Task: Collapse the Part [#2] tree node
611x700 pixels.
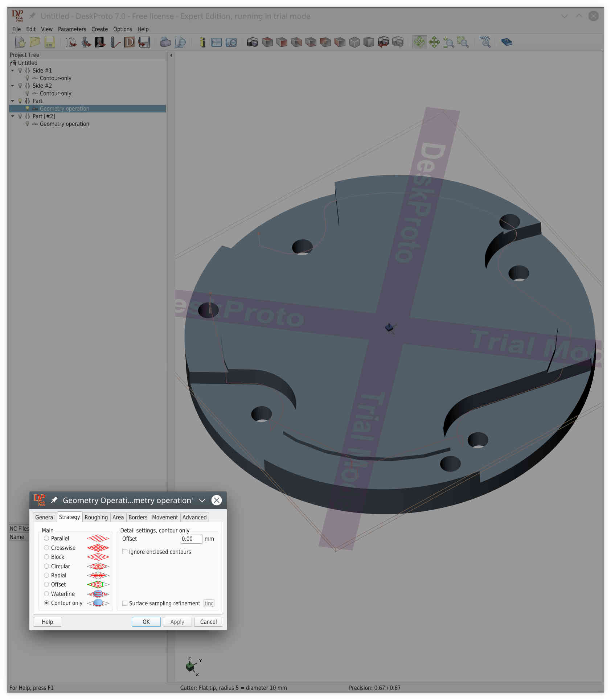Action: click(13, 116)
